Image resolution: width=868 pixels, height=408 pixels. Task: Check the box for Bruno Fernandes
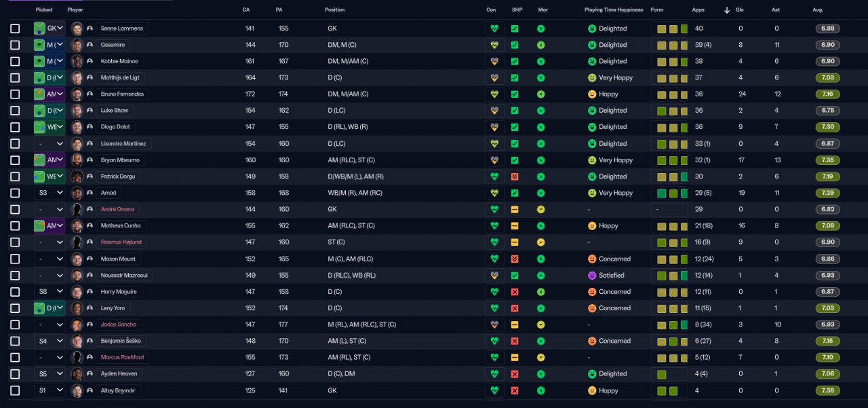[x=15, y=94]
